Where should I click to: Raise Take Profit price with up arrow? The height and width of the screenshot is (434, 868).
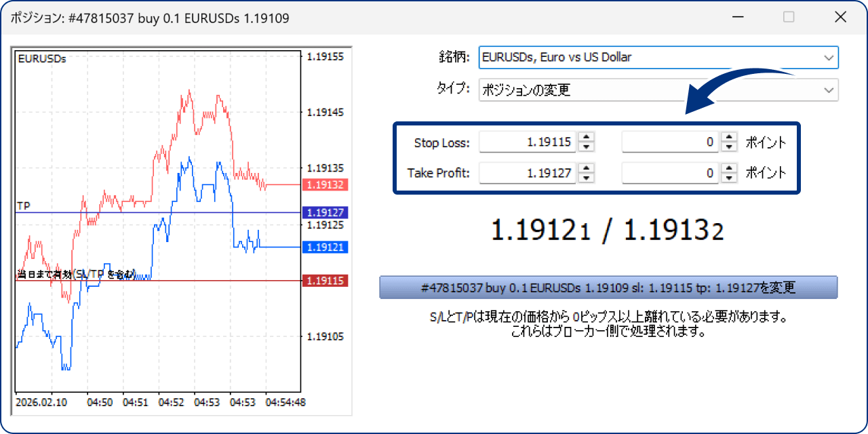point(587,169)
